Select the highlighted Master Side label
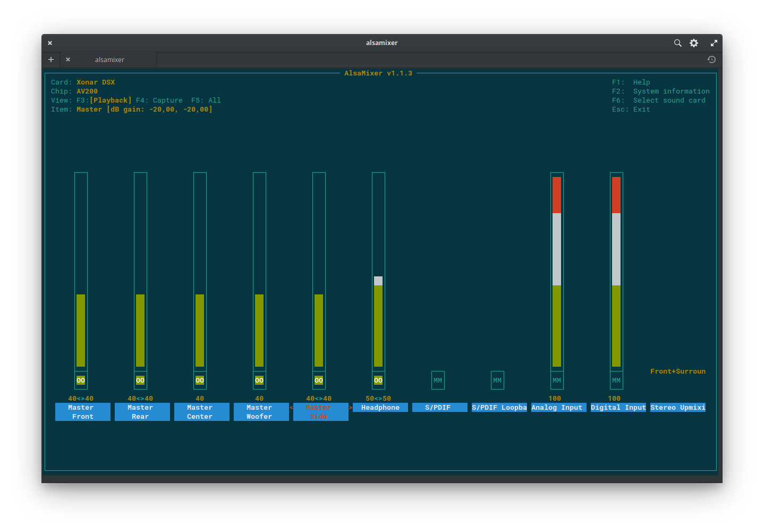Viewport: 764px width, 532px height. [321, 412]
